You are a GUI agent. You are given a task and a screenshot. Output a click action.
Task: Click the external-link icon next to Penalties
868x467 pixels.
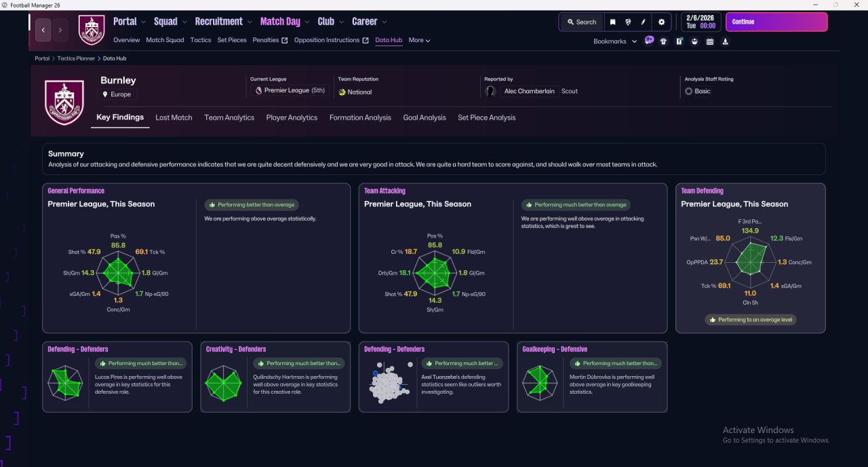pyautogui.click(x=285, y=40)
